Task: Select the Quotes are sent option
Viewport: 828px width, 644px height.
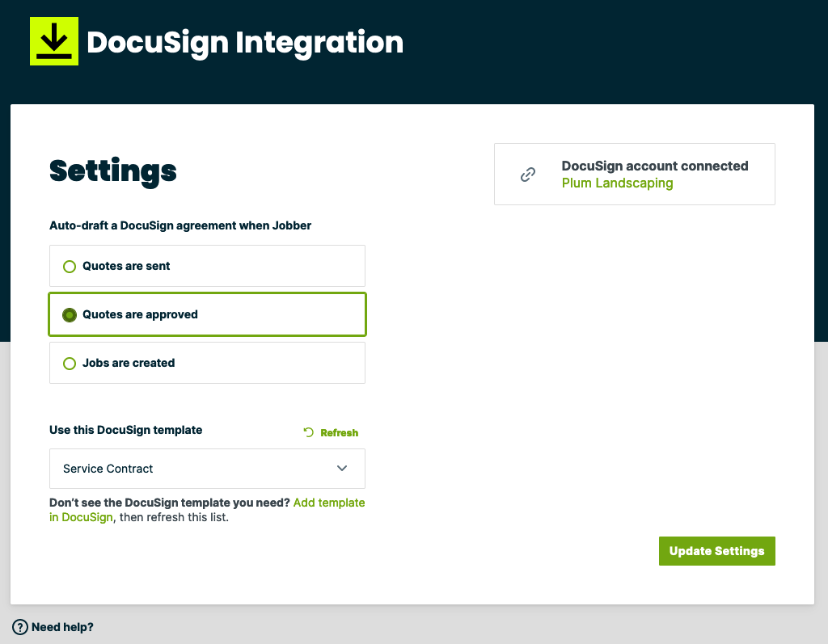Action: (207, 266)
